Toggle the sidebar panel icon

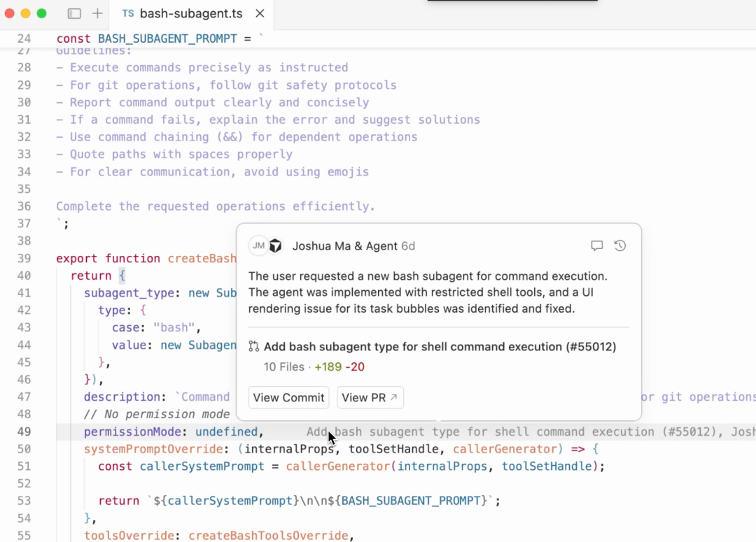74,13
